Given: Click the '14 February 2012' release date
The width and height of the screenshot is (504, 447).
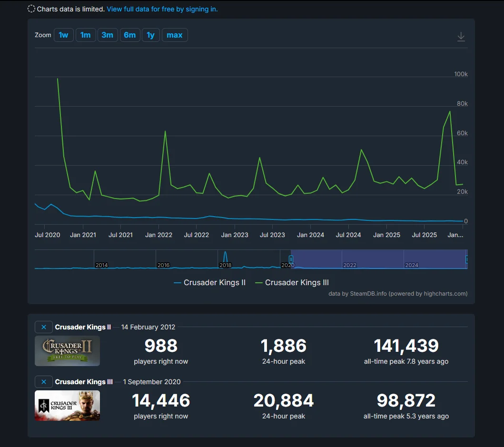Looking at the screenshot, I should pyautogui.click(x=148, y=327).
